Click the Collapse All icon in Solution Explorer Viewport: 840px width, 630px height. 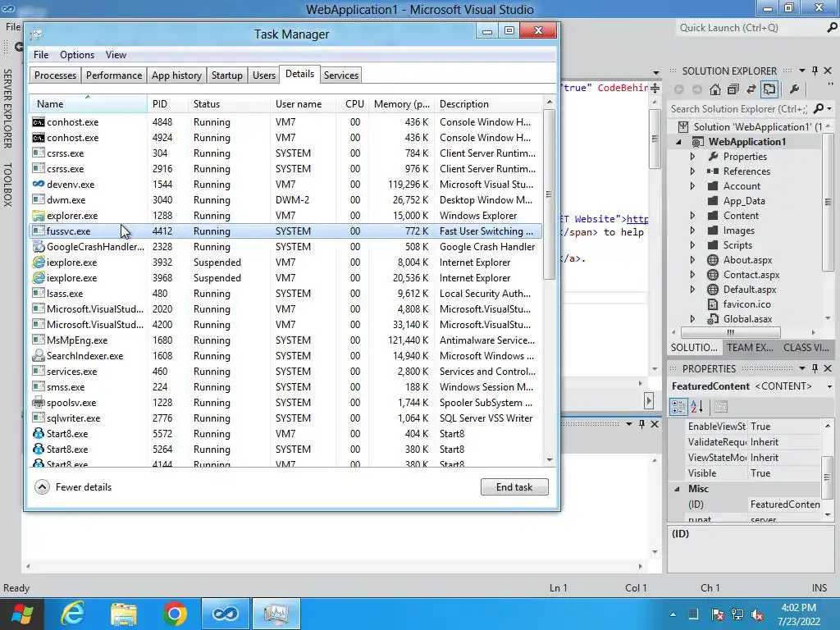[733, 89]
